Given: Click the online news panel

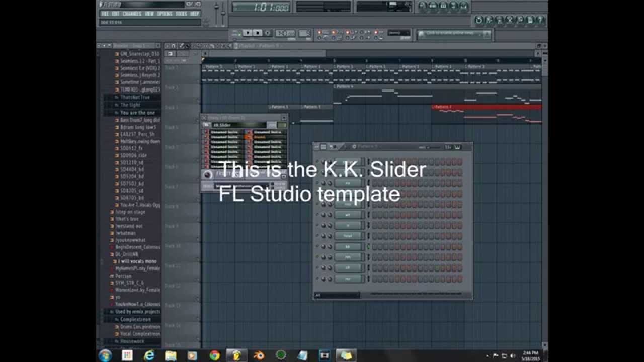Looking at the screenshot, I should point(454,34).
